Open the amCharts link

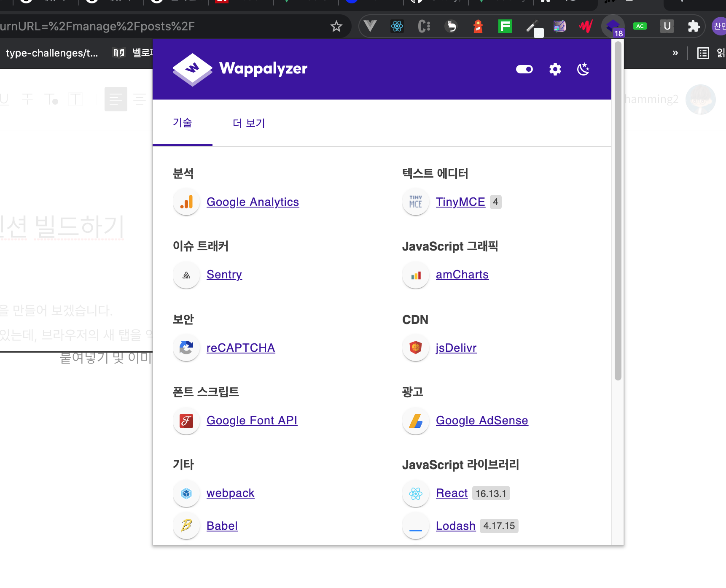(x=462, y=275)
